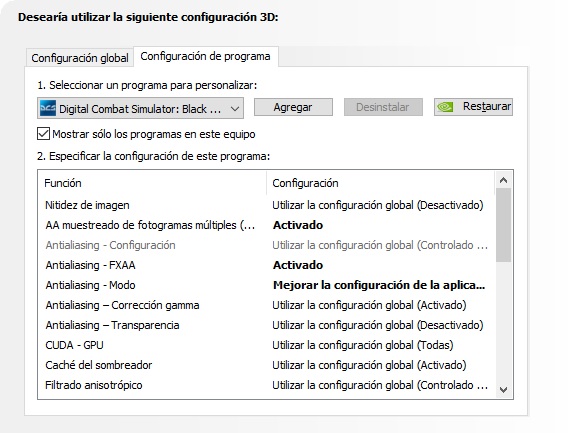Switch to the Configuración global tab

point(80,58)
